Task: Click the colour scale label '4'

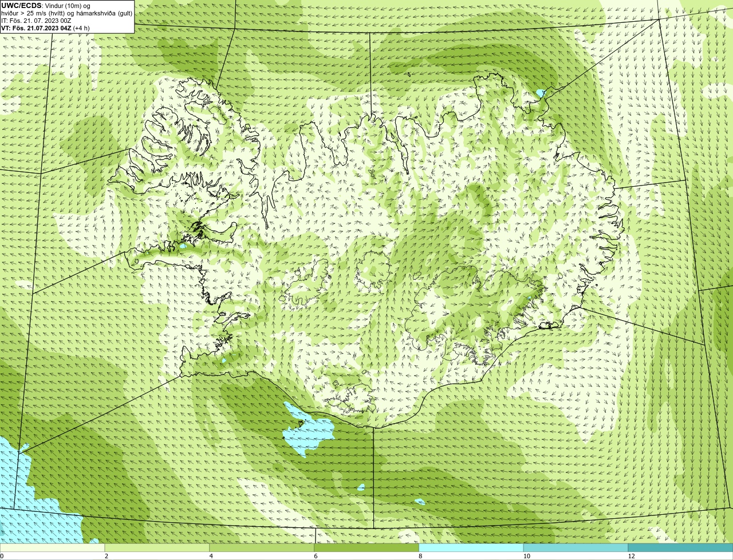Action: coord(211,556)
